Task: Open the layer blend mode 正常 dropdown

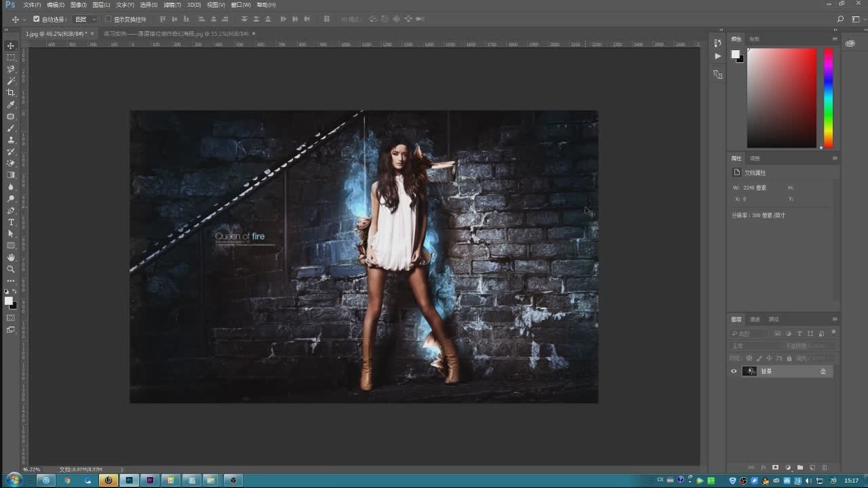Action: pos(755,346)
